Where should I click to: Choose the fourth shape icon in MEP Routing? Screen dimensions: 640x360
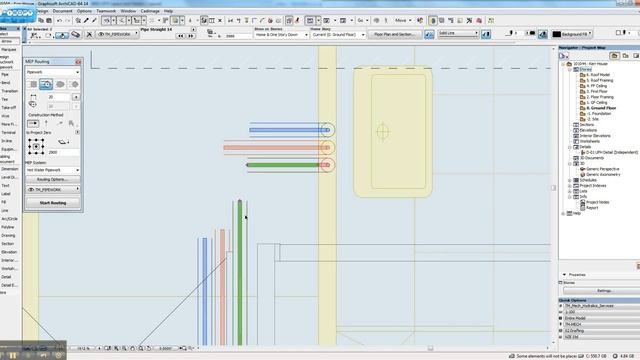(74, 84)
